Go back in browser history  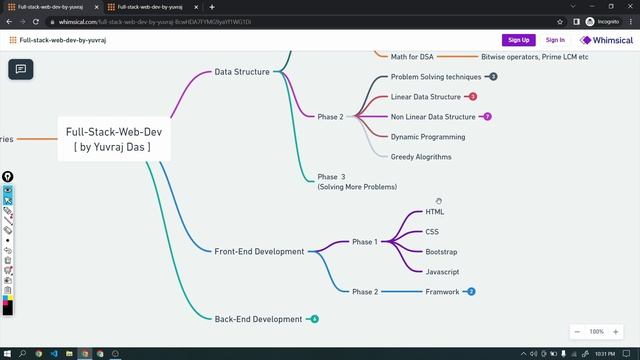(x=9, y=22)
